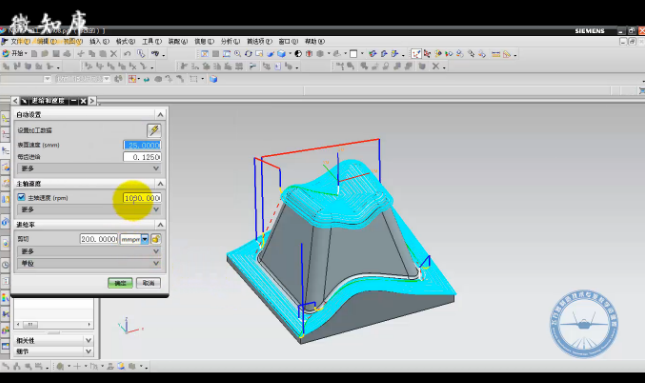Viewport: 645px width, 383px height.
Task: Click the black-and-white contrast circle icon
Action: coord(298,54)
